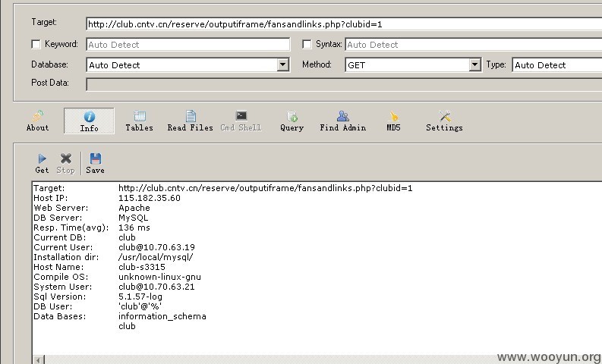Select the response time 136 ms
The image size is (602, 364).
pyautogui.click(x=134, y=227)
